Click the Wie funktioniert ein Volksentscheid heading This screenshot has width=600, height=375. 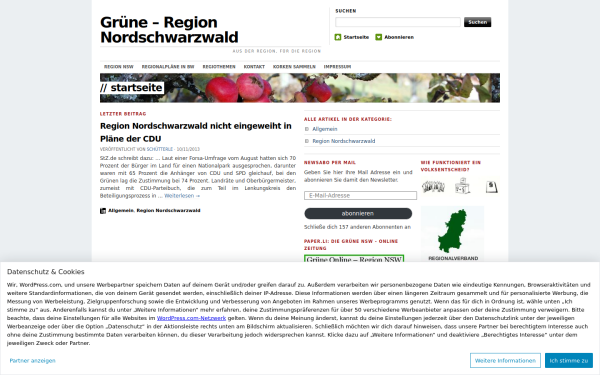point(450,166)
